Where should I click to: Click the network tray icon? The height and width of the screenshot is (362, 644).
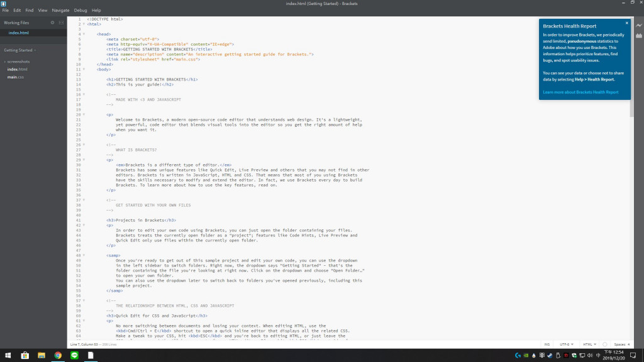click(x=582, y=356)
